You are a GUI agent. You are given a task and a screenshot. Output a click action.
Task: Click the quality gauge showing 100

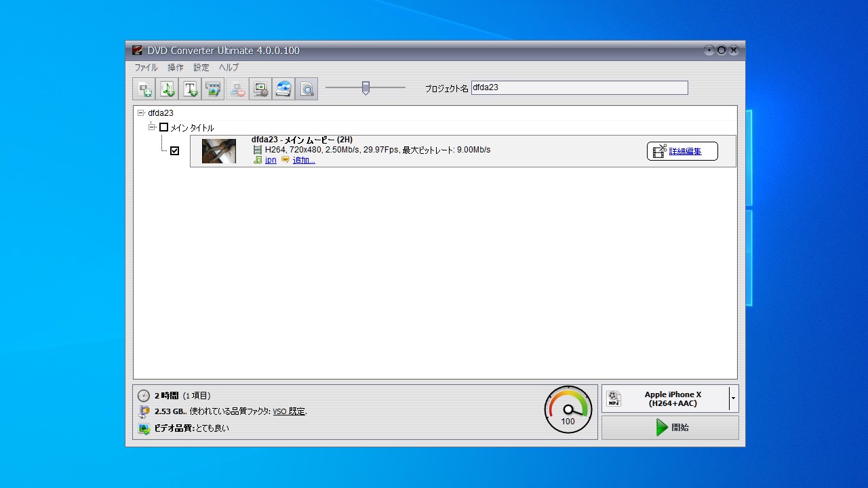coord(568,410)
